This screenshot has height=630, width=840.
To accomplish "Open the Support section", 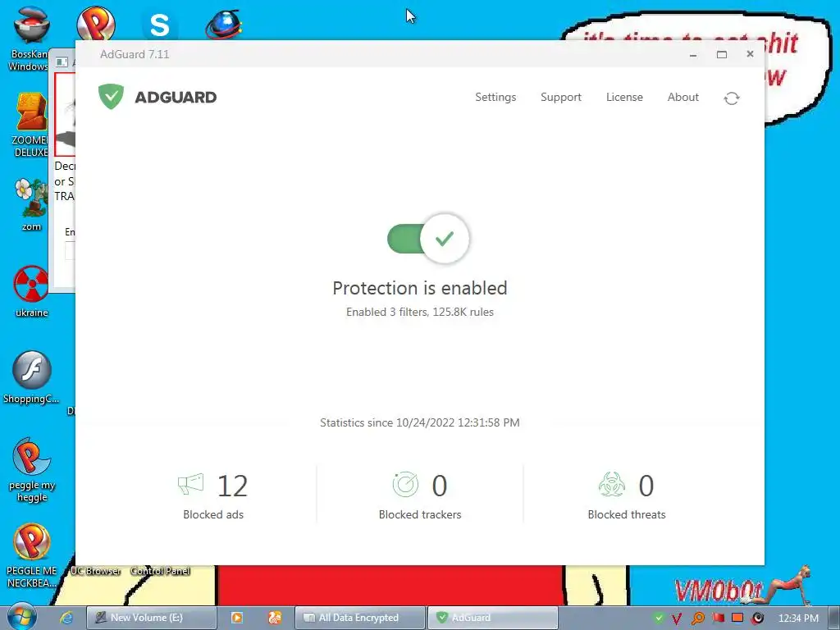I will [561, 97].
